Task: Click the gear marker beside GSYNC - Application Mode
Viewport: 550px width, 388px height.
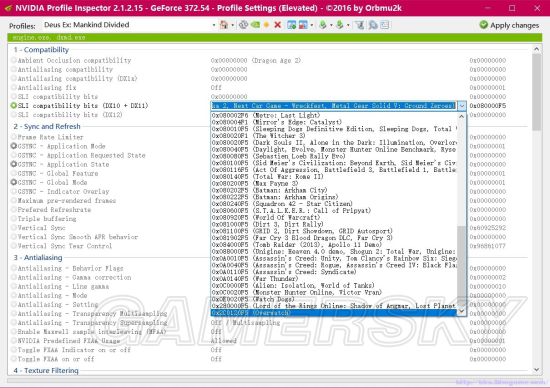Action: coord(14,146)
